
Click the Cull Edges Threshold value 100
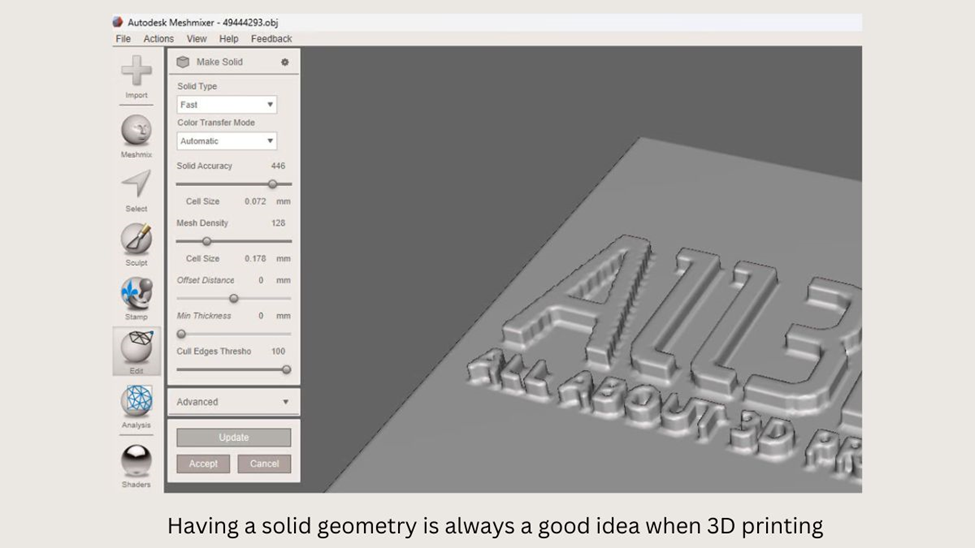[x=278, y=351]
